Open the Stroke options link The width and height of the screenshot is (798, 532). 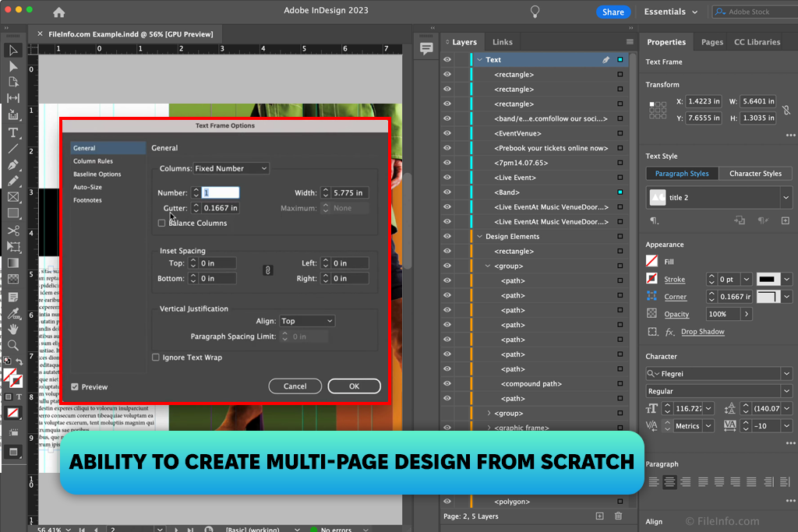pos(674,279)
